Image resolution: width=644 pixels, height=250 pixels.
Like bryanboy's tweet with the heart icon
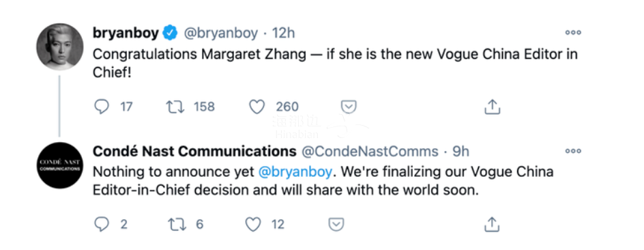[x=257, y=107]
